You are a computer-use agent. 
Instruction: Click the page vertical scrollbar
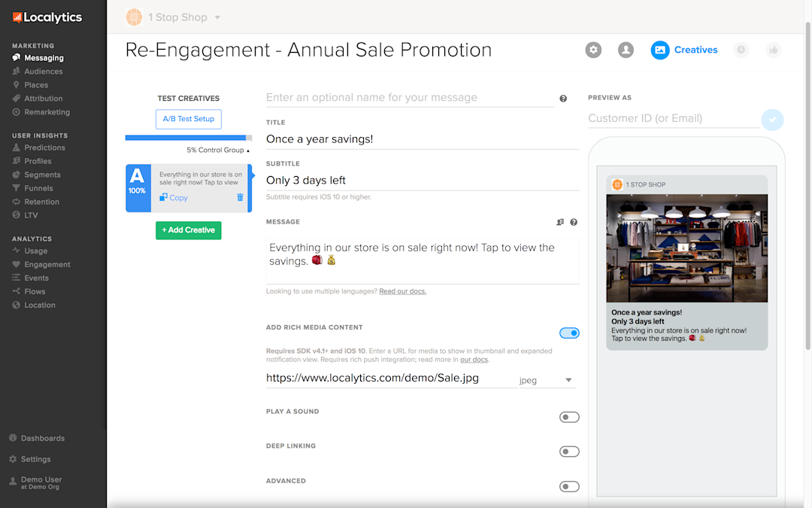[x=807, y=187]
